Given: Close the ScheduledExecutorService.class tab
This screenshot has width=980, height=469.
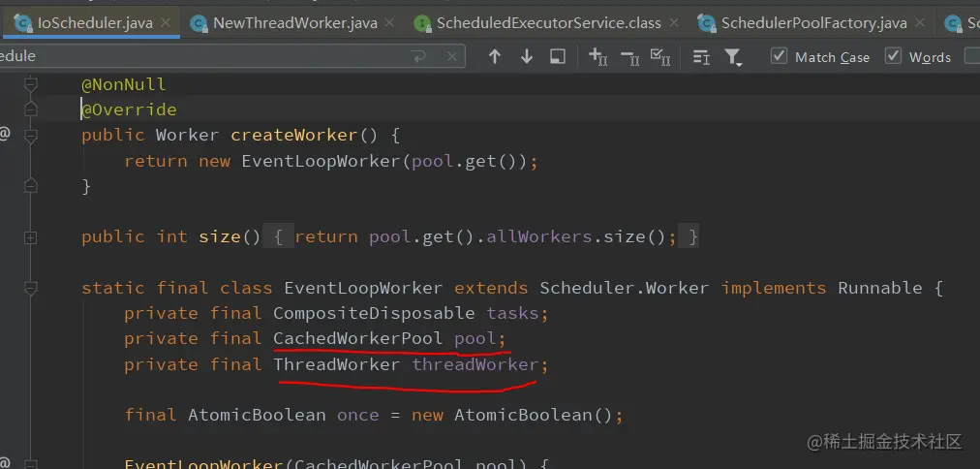Looking at the screenshot, I should 674,23.
